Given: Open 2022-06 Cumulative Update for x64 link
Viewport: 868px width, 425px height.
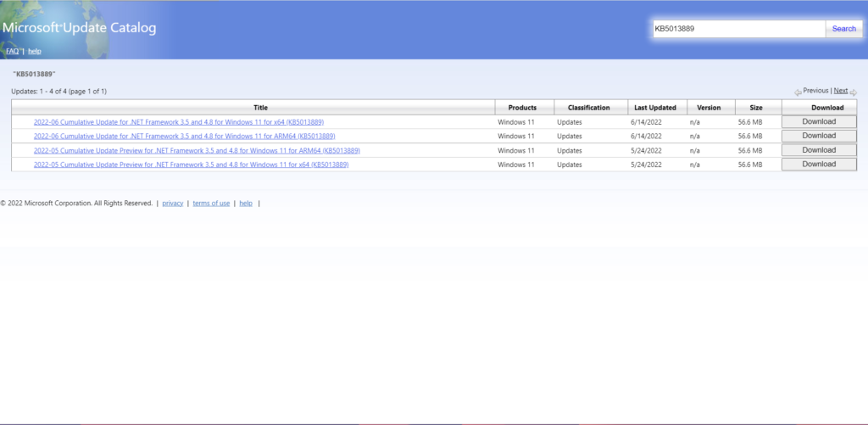Looking at the screenshot, I should click(x=178, y=122).
